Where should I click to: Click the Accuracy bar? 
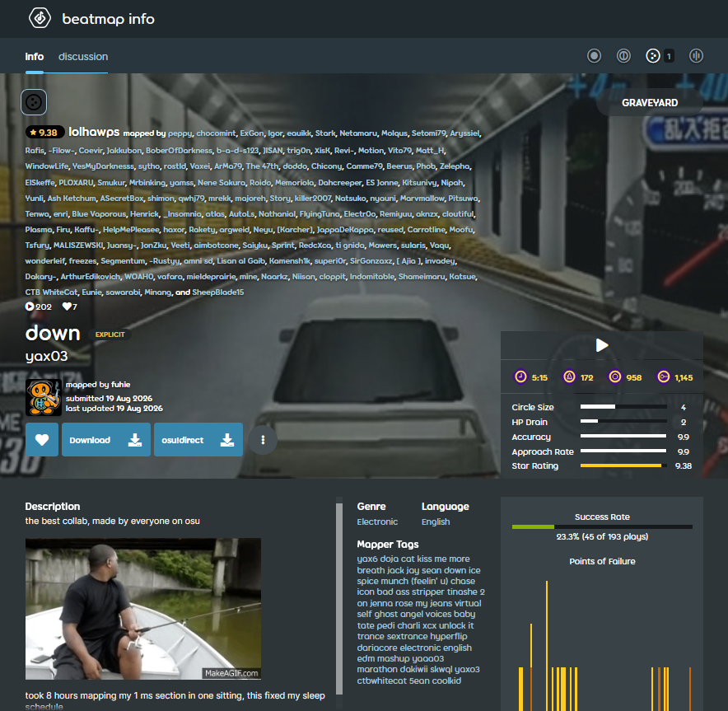pyautogui.click(x=623, y=436)
